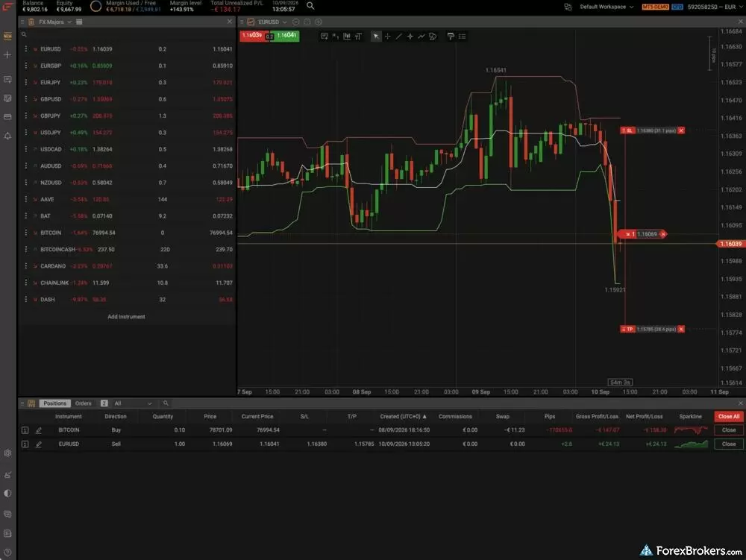Click the margin usage ring indicator

click(95, 6)
